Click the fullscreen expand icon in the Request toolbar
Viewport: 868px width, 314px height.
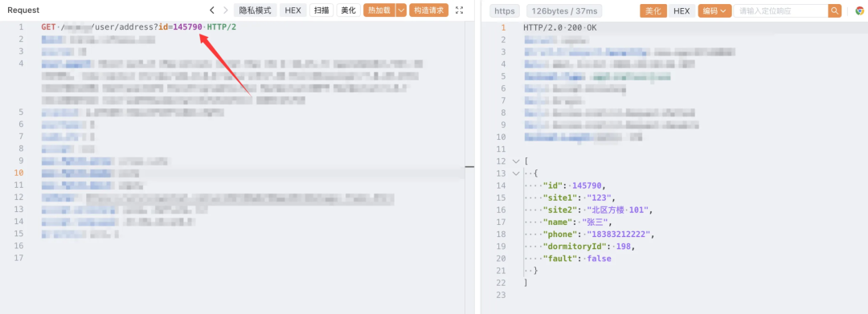point(459,10)
